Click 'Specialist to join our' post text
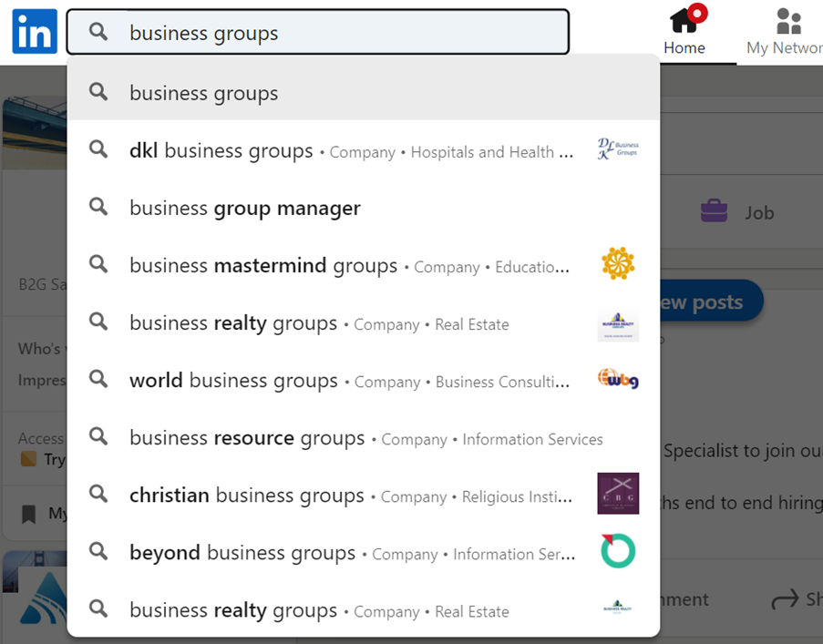This screenshot has height=644, width=823. point(742,451)
